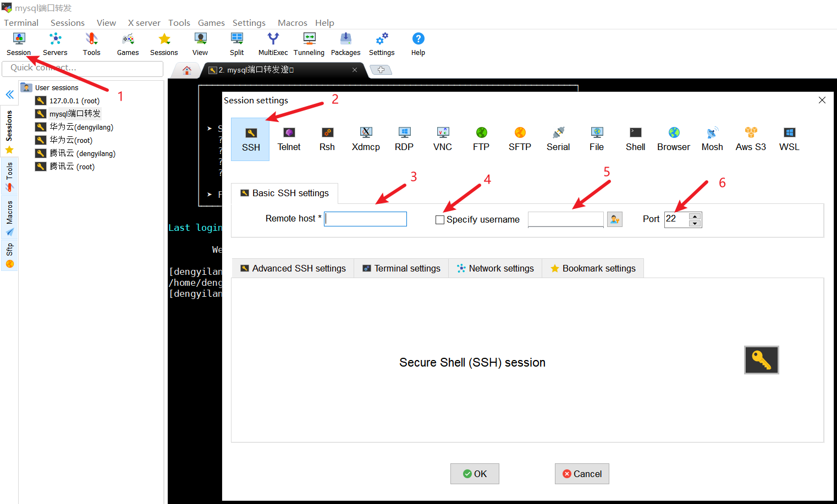
Task: Confirm session with OK button
Action: [475, 474]
